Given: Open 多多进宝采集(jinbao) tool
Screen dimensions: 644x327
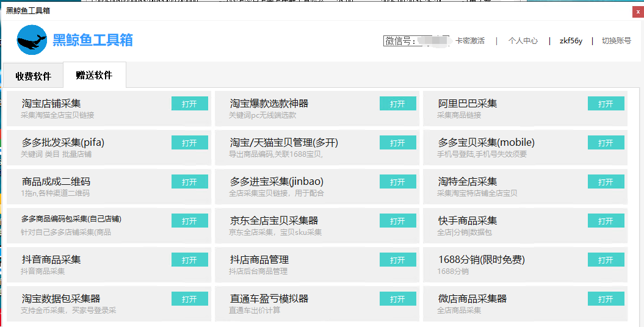Looking at the screenshot, I should [x=397, y=182].
